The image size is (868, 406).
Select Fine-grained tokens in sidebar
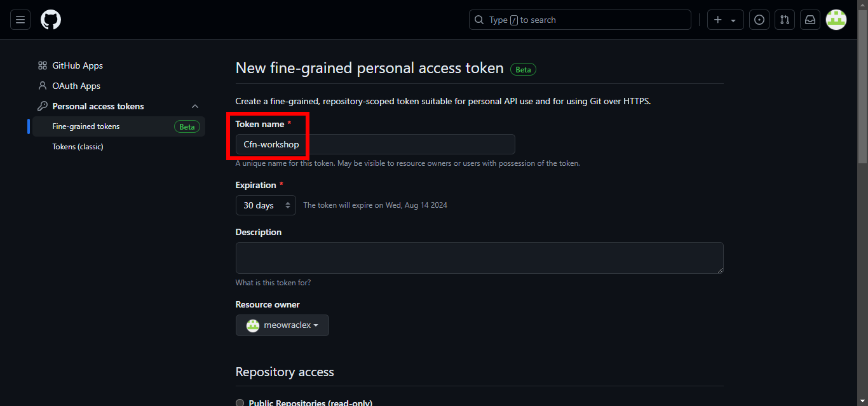pyautogui.click(x=86, y=126)
